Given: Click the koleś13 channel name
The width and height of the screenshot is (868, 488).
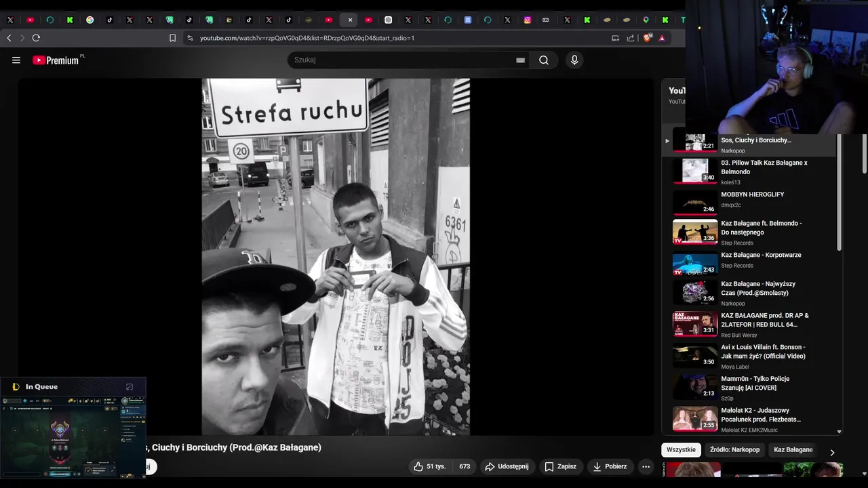Looking at the screenshot, I should (x=730, y=182).
